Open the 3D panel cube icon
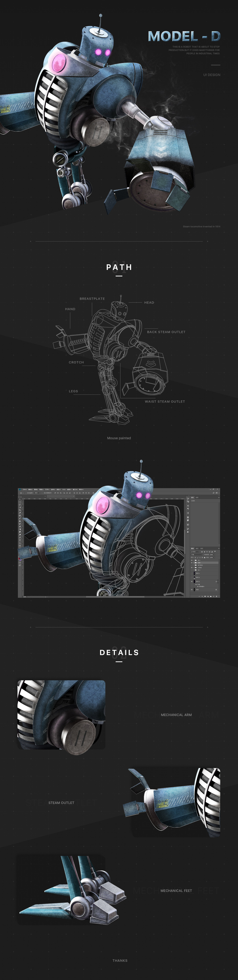The height and width of the screenshot is (980, 238). coord(188,525)
